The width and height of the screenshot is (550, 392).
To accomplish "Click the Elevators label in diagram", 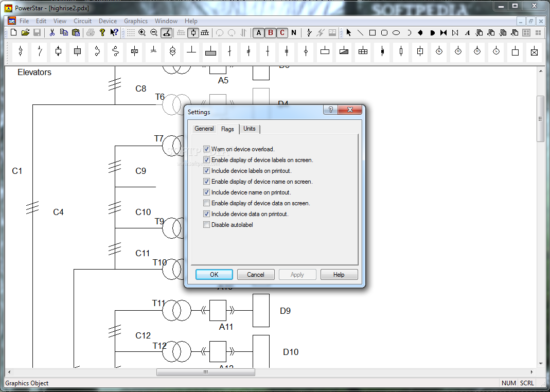I will (x=34, y=72).
